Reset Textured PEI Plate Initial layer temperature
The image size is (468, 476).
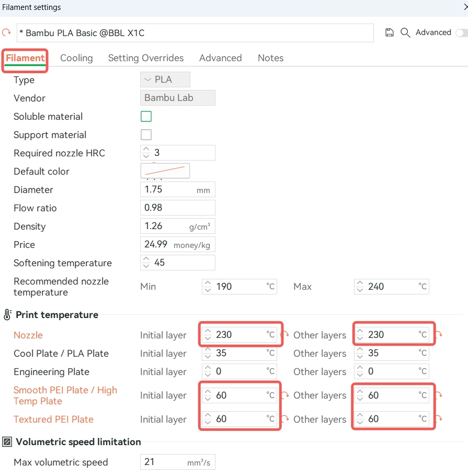pyautogui.click(x=286, y=419)
